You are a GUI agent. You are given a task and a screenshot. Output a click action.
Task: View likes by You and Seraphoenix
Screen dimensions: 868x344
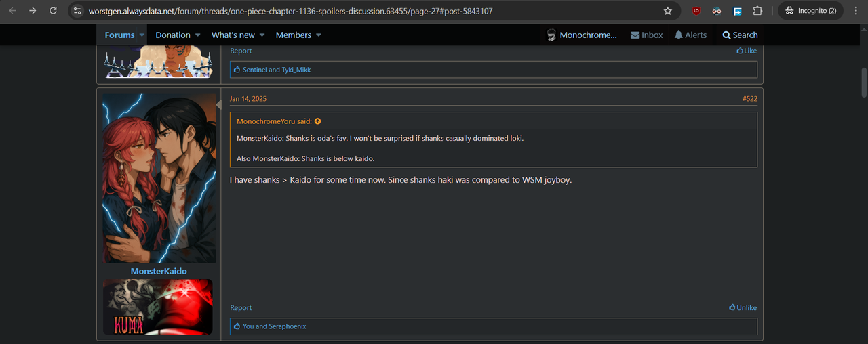click(275, 326)
